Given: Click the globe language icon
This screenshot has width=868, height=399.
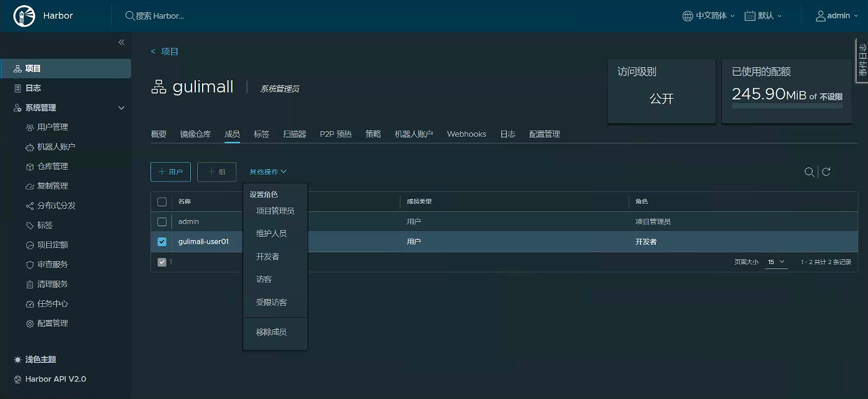Looking at the screenshot, I should [x=688, y=16].
